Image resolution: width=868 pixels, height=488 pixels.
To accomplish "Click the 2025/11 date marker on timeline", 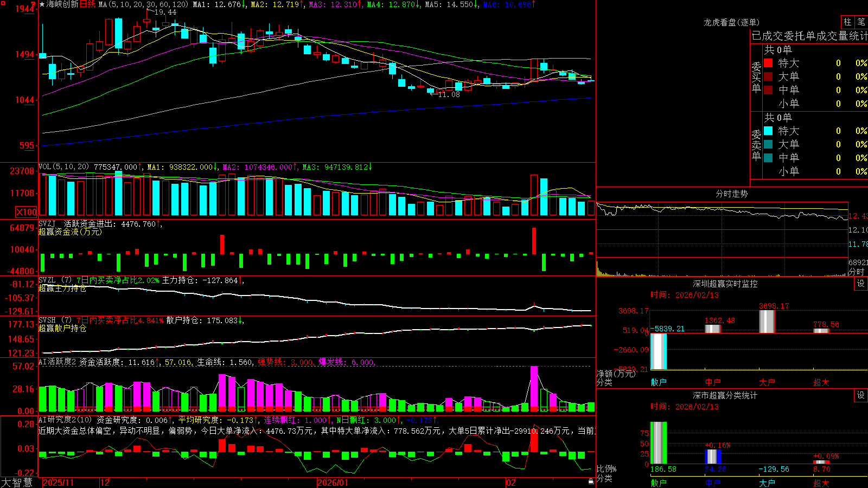I will pos(58,483).
